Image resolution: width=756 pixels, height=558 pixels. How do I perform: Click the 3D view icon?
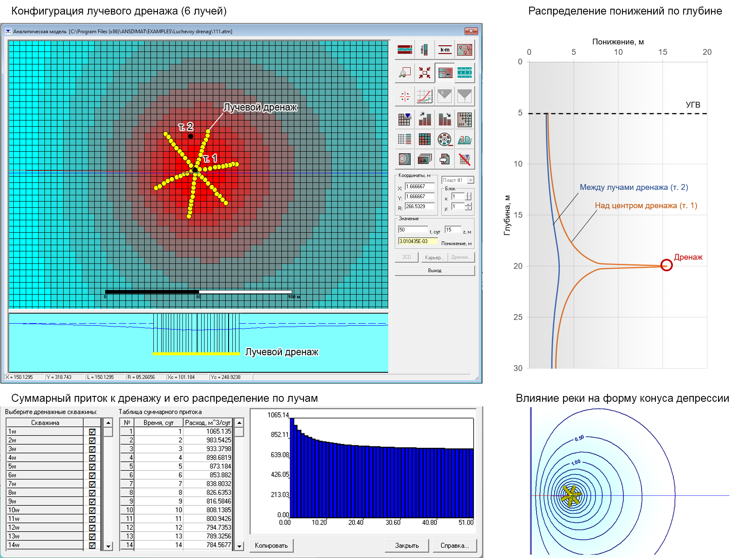point(465,140)
